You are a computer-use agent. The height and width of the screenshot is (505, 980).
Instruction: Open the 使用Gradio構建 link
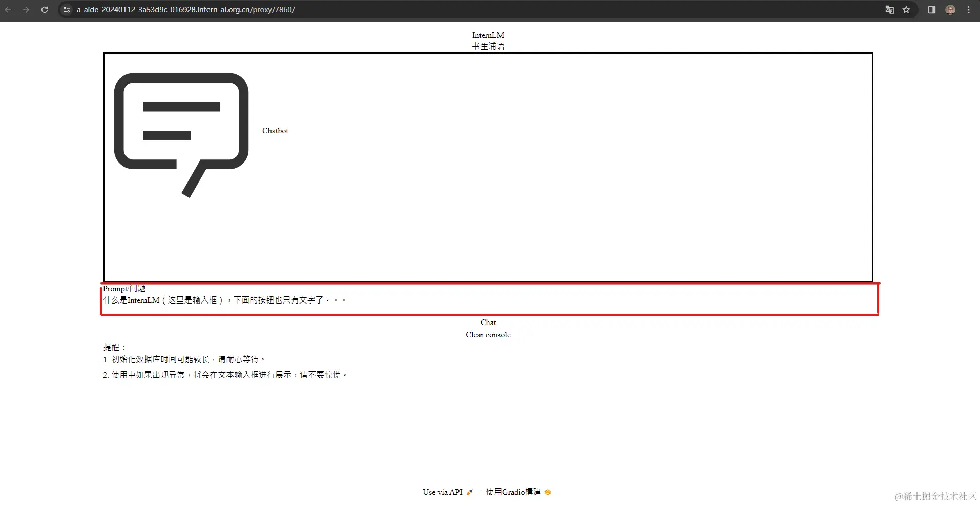518,492
